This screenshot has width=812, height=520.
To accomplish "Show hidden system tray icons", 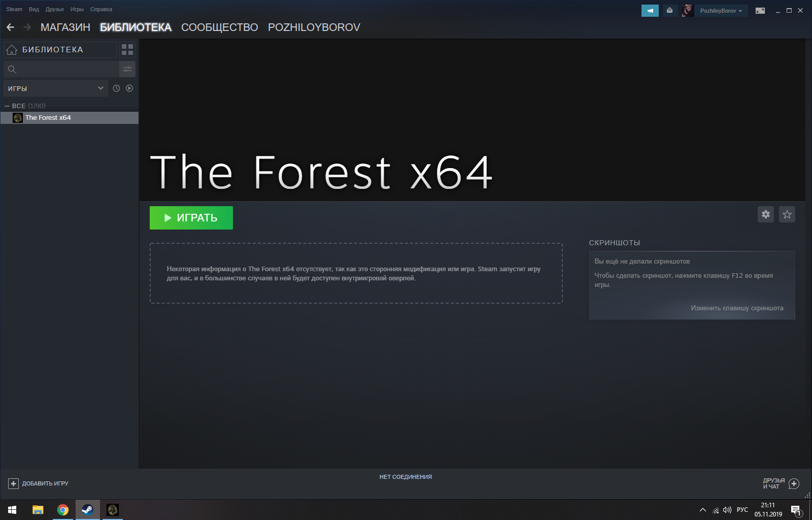I will pyautogui.click(x=703, y=510).
